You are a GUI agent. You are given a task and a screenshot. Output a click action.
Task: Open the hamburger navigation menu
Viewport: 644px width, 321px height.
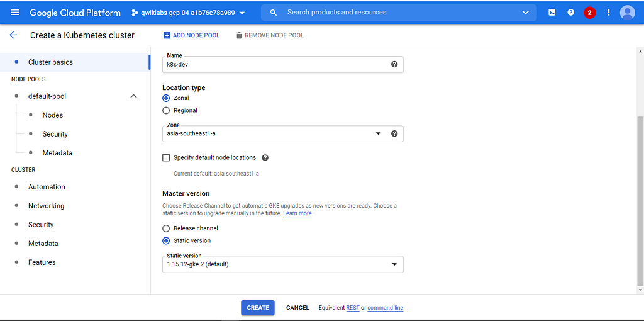(x=15, y=13)
